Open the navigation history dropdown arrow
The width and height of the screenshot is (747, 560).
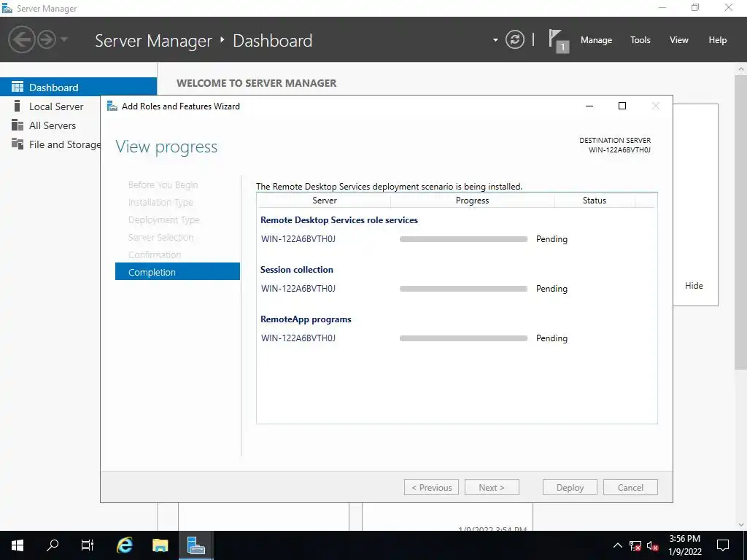click(64, 39)
